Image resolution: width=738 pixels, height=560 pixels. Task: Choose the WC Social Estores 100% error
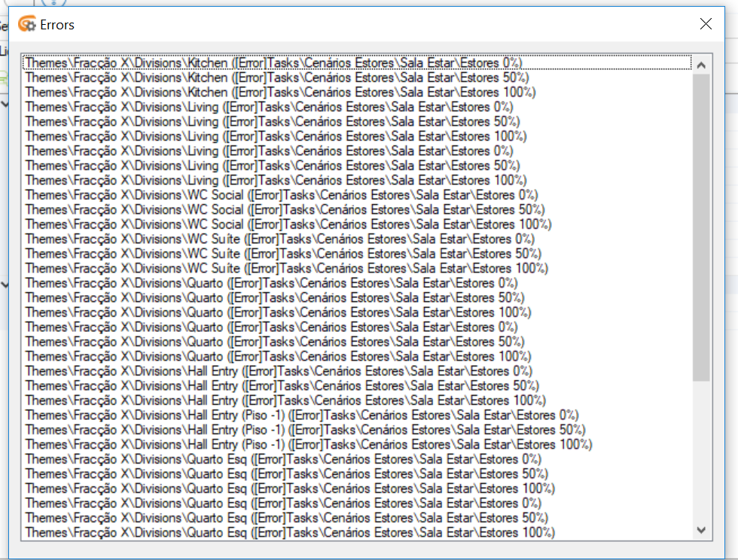pos(288,224)
